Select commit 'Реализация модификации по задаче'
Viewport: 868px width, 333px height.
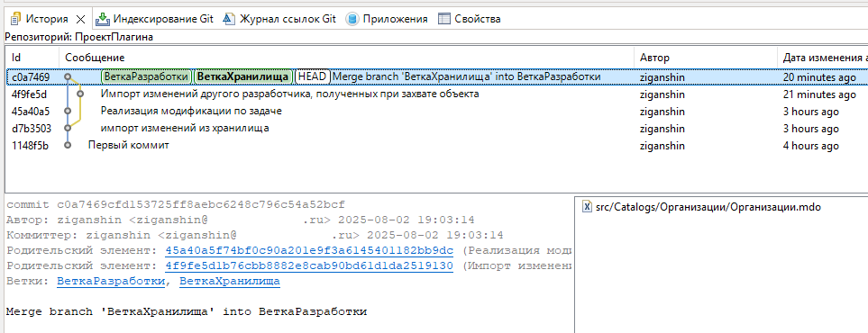point(191,112)
